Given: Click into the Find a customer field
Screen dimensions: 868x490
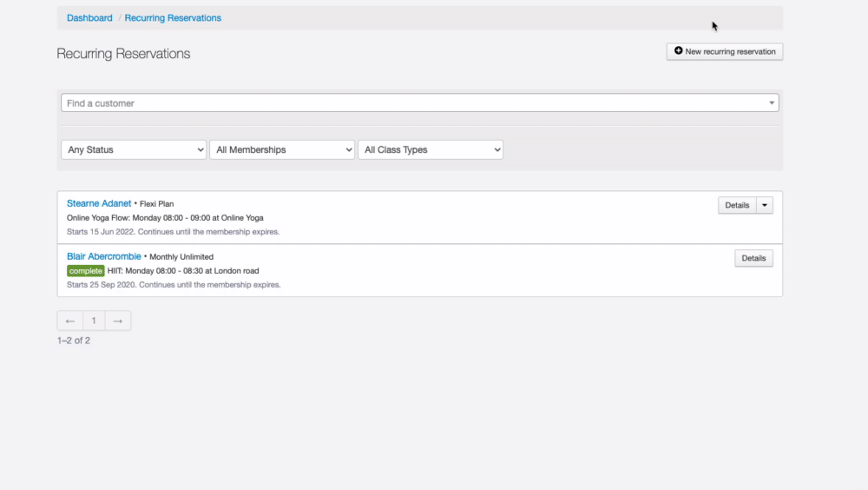Looking at the screenshot, I should 408,103.
